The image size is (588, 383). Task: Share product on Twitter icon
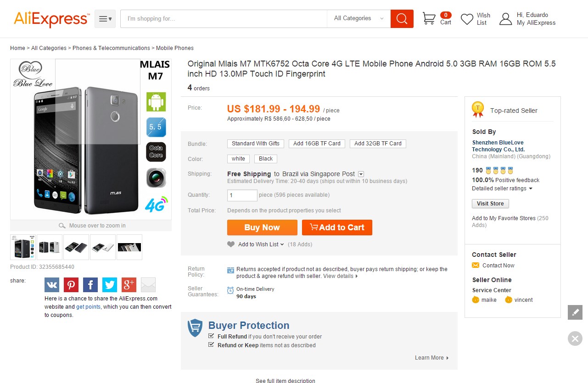point(110,285)
